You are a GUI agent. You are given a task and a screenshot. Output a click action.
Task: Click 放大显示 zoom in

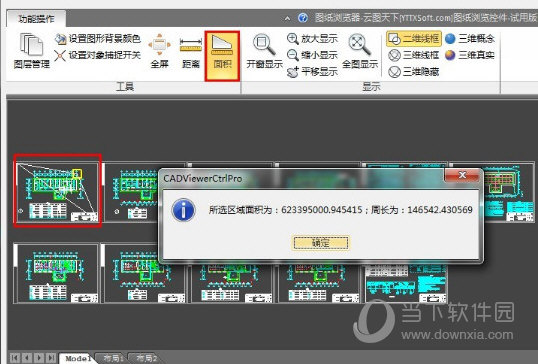pyautogui.click(x=312, y=39)
